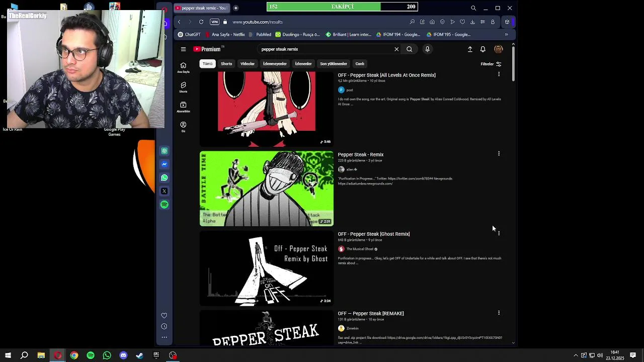Open the upload video icon

(470, 49)
